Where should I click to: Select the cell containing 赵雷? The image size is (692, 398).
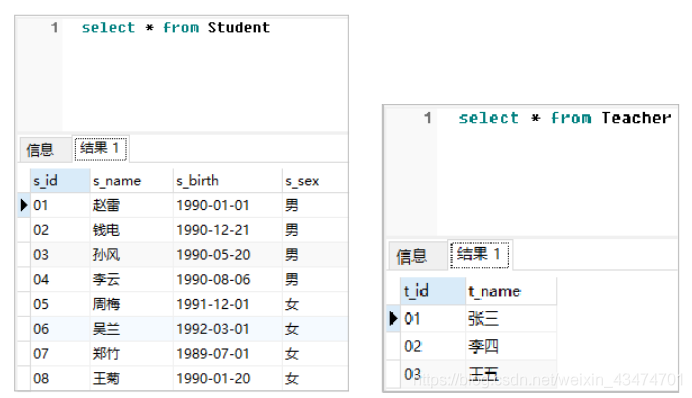[132, 205]
